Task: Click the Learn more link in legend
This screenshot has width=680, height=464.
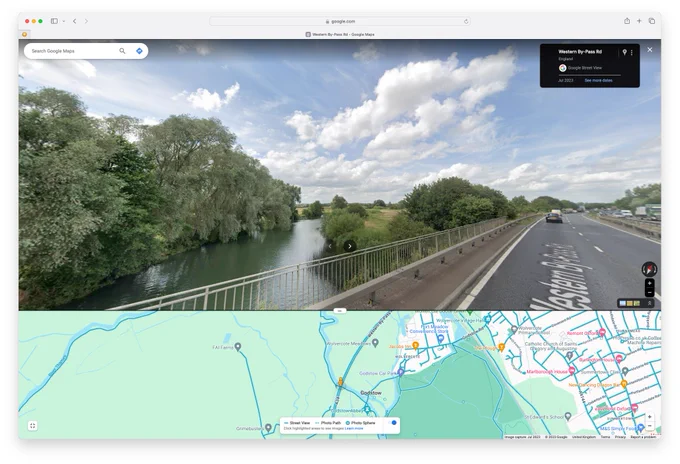Action: click(354, 428)
